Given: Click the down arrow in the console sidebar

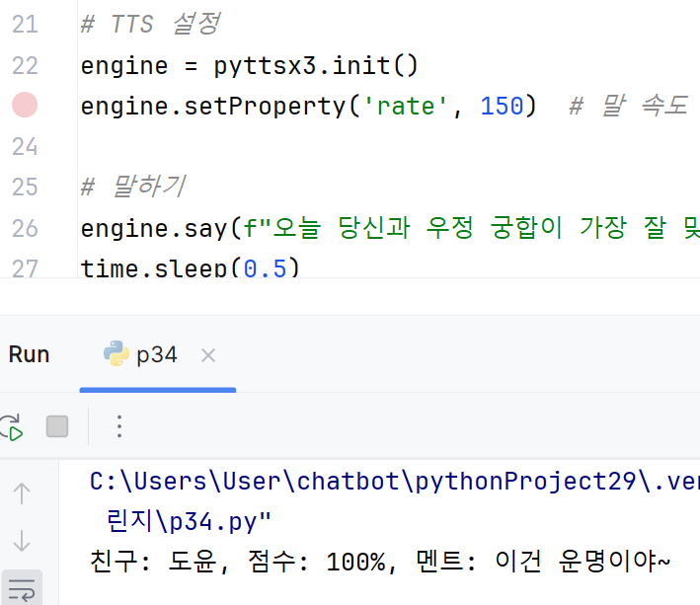Looking at the screenshot, I should (x=22, y=540).
